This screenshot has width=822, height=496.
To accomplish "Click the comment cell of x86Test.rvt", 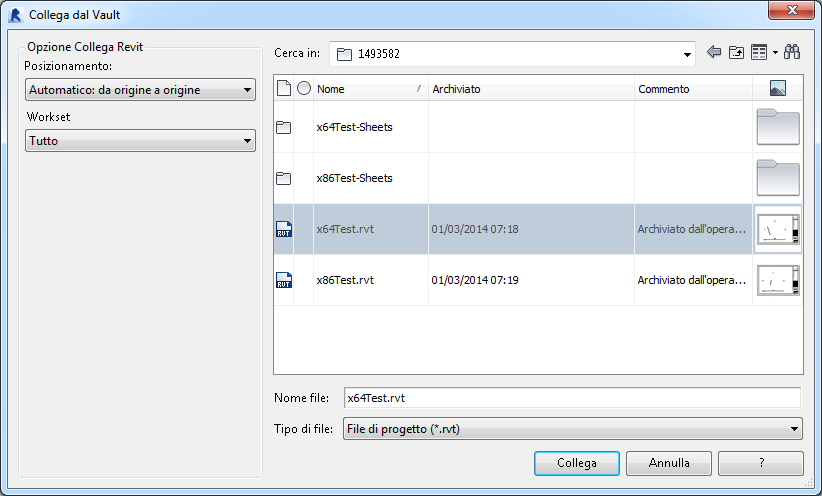I will [x=692, y=280].
